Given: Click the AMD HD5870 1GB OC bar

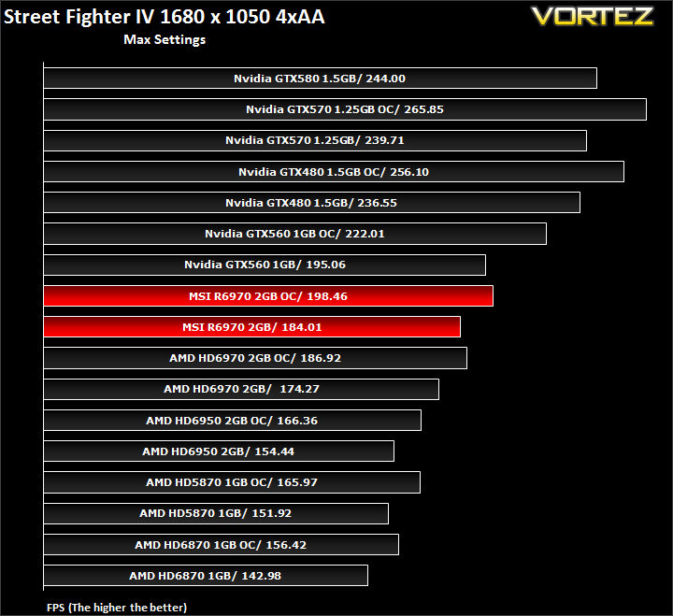Looking at the screenshot, I should tap(232, 482).
